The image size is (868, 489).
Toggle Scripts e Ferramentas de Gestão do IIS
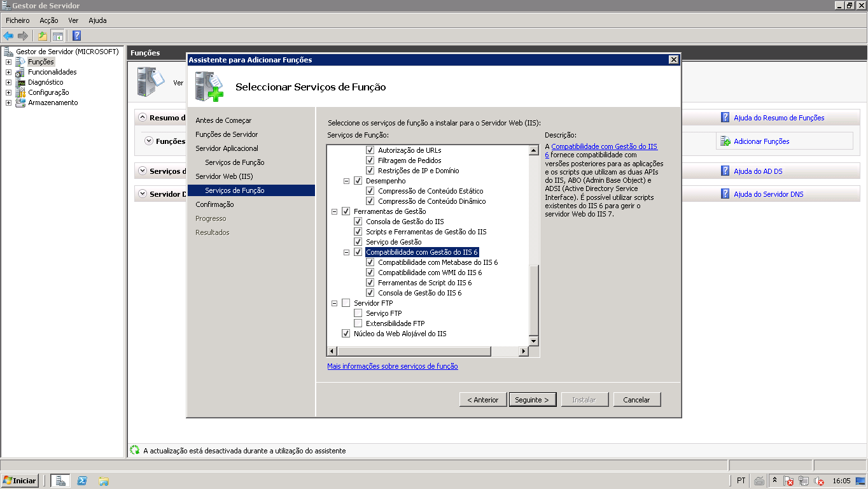[x=358, y=232]
